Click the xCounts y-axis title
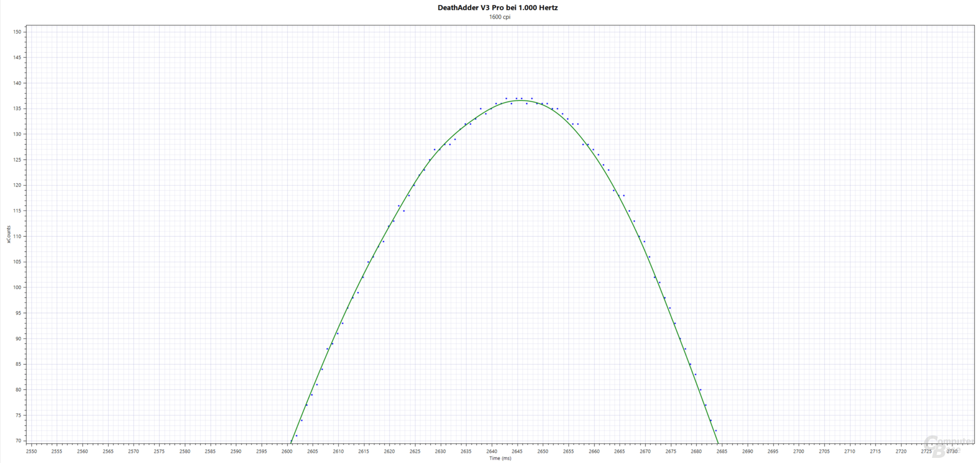The height and width of the screenshot is (463, 980). coord(9,234)
